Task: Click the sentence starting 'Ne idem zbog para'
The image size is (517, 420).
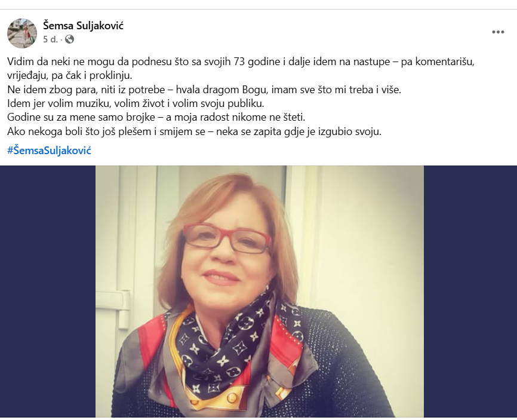Action: tap(204, 90)
